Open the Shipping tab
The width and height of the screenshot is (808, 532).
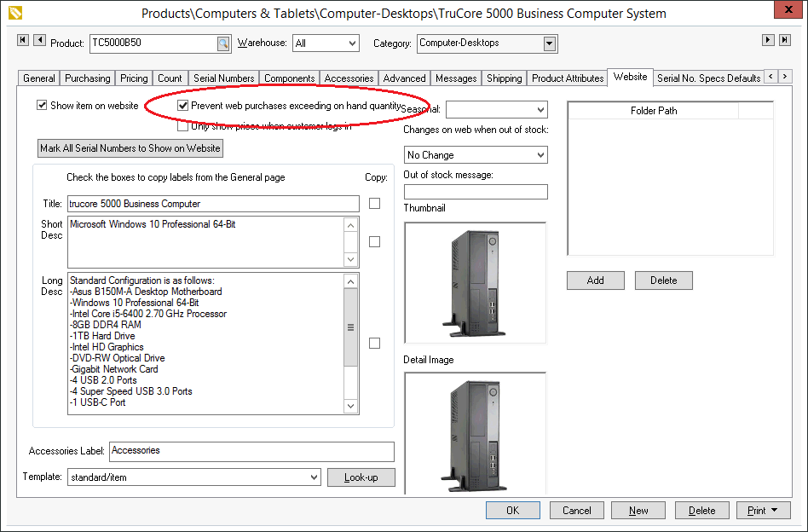(x=504, y=78)
